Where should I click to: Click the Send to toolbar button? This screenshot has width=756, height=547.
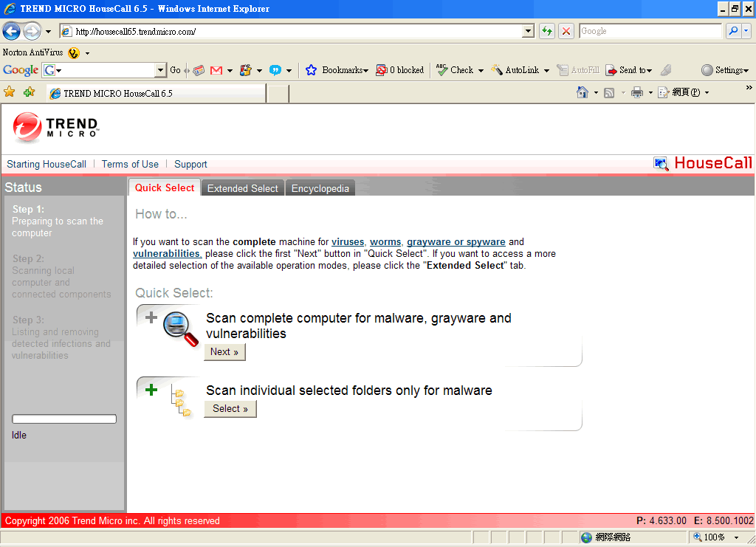pos(629,70)
